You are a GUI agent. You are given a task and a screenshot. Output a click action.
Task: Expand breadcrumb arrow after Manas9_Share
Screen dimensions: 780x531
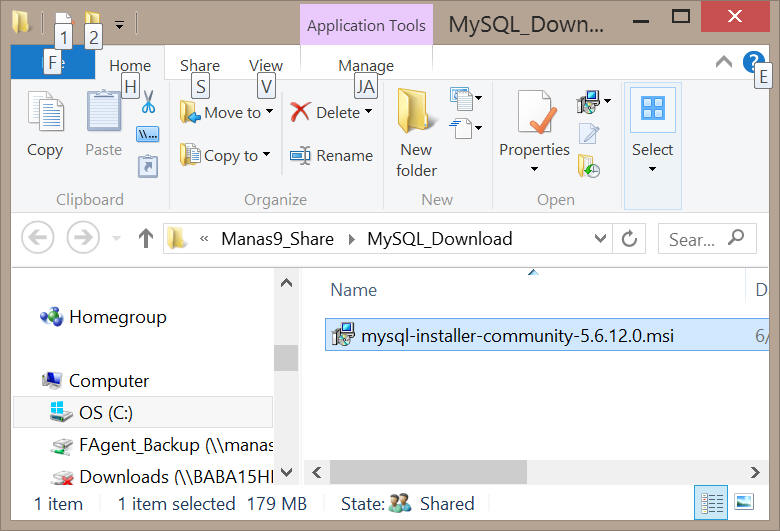tap(352, 239)
